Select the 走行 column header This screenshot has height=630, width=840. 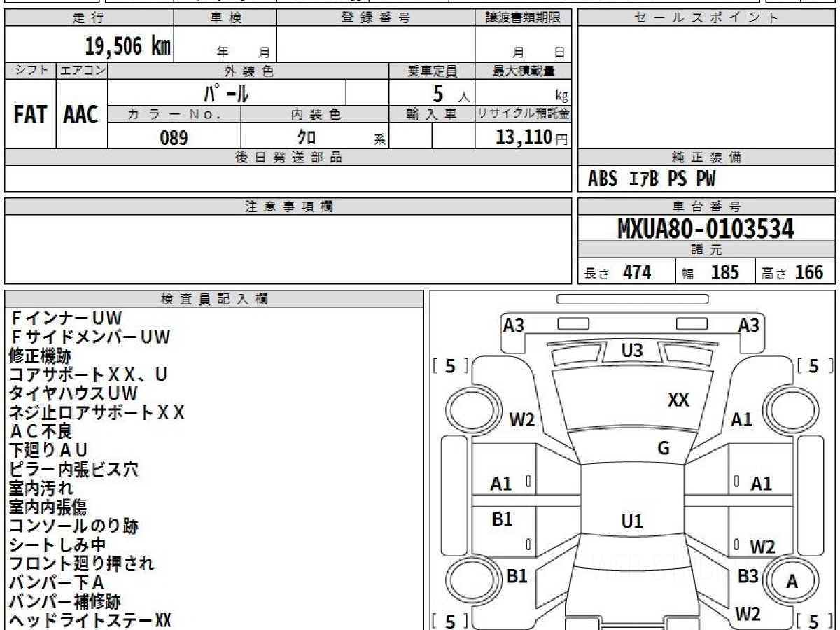coord(88,18)
